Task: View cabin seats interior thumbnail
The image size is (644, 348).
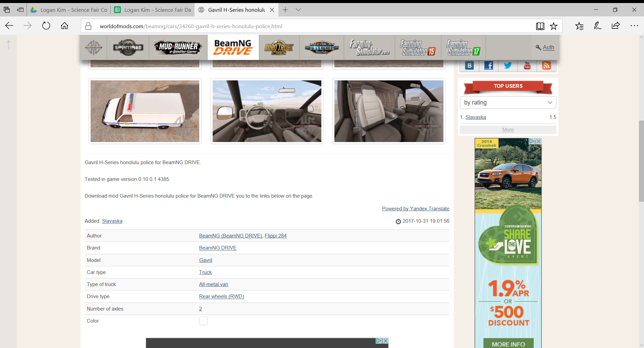Action: tap(389, 111)
